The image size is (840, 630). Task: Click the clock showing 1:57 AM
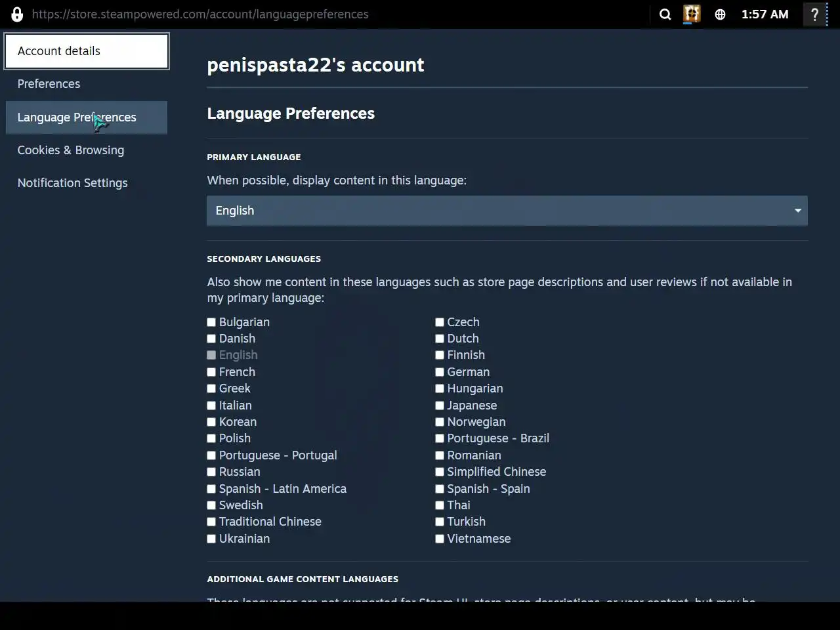coord(765,14)
